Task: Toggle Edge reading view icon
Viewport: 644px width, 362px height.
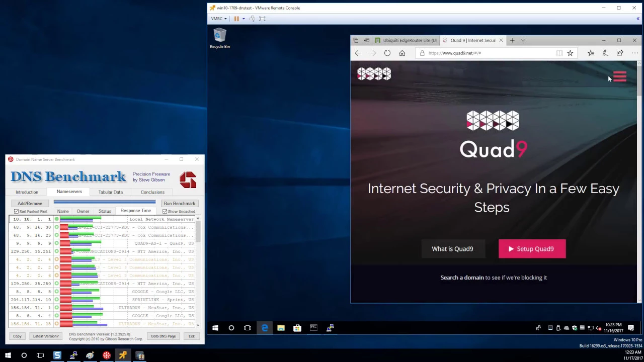Action: pyautogui.click(x=559, y=53)
